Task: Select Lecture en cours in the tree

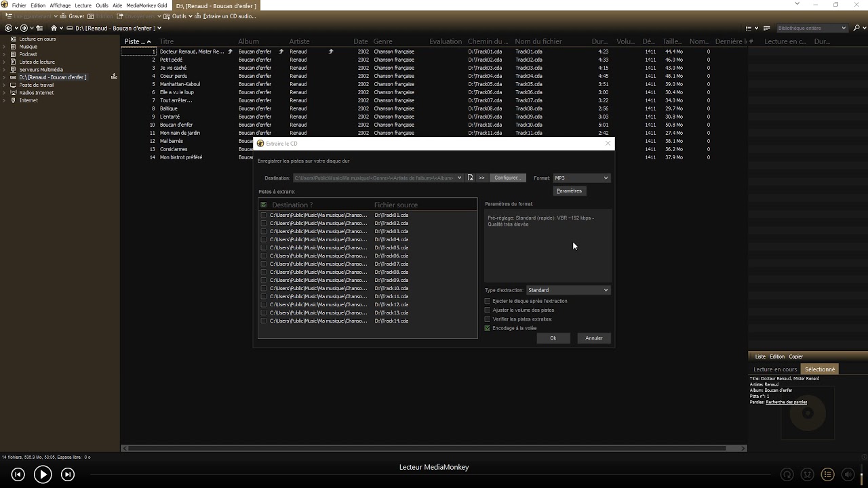Action: pos(37,39)
